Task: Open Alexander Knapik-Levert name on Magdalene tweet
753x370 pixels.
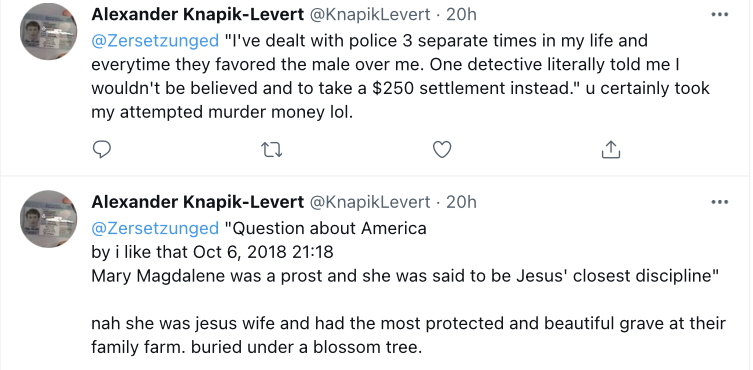Action: click(197, 202)
